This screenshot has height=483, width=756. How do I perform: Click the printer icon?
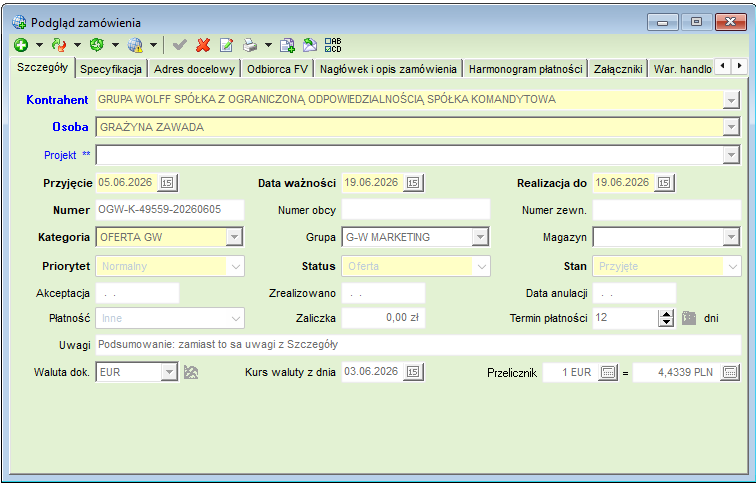click(250, 45)
